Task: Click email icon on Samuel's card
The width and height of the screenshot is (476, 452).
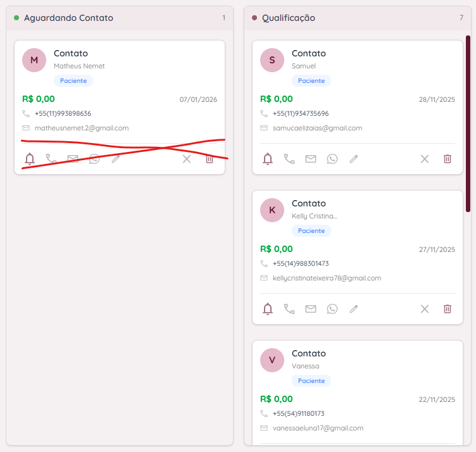Action: [311, 159]
